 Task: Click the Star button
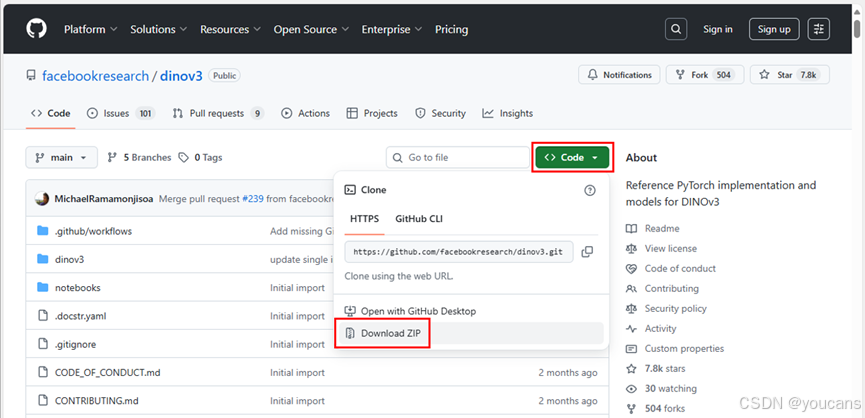click(790, 75)
